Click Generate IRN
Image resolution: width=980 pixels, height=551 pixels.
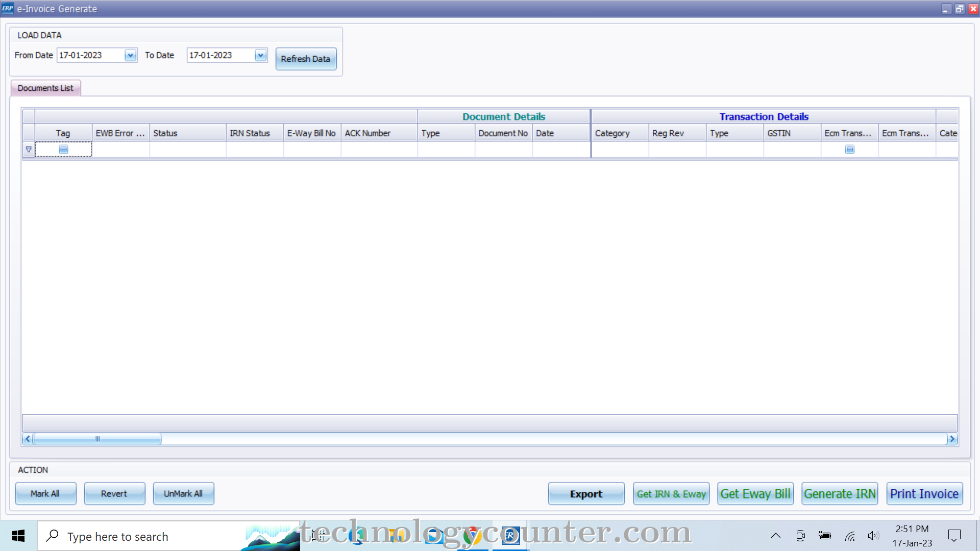coord(839,493)
